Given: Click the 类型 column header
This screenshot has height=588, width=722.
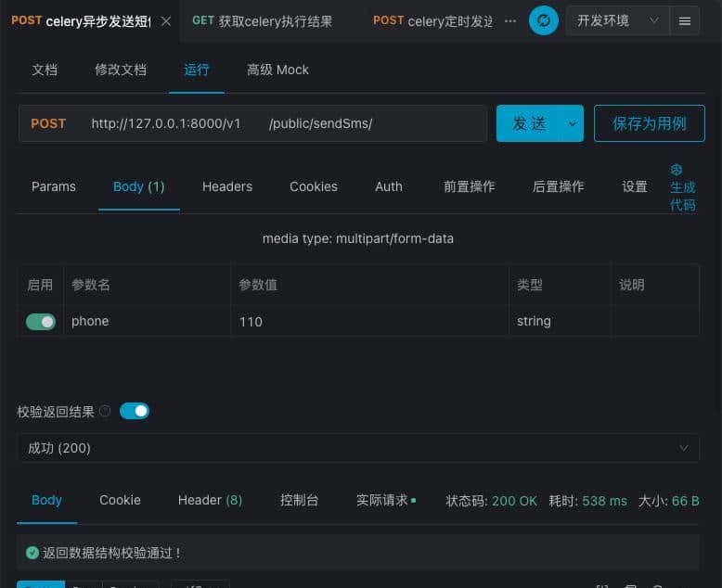Looking at the screenshot, I should (530, 285).
